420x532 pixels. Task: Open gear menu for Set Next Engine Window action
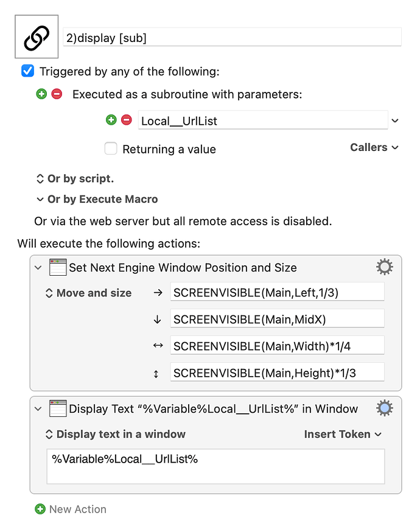[384, 267]
